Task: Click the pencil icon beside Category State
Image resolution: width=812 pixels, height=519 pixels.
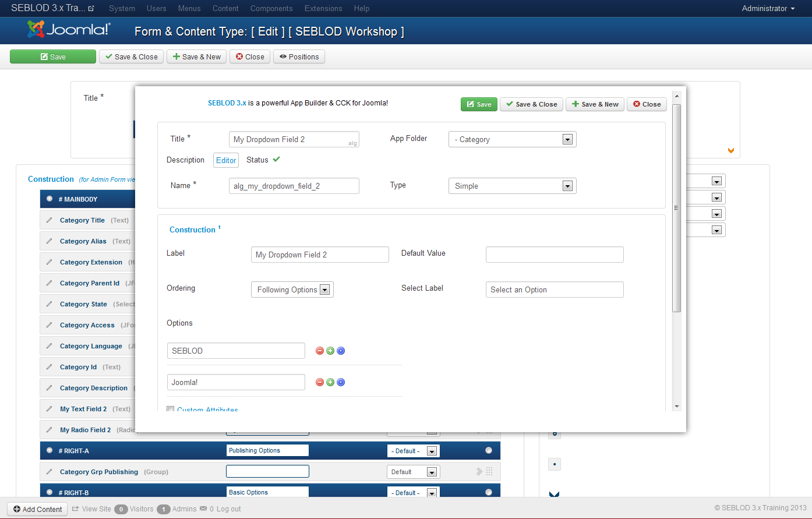Action: point(49,304)
